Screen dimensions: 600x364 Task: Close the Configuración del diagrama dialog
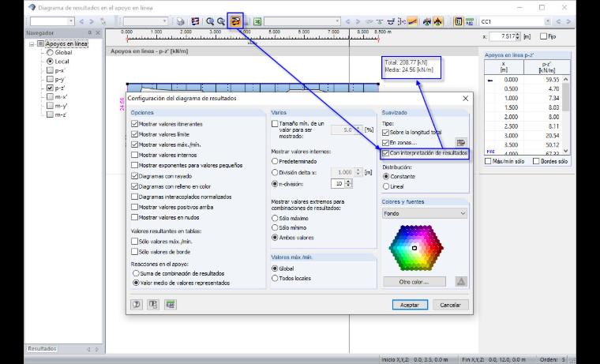[x=465, y=99]
